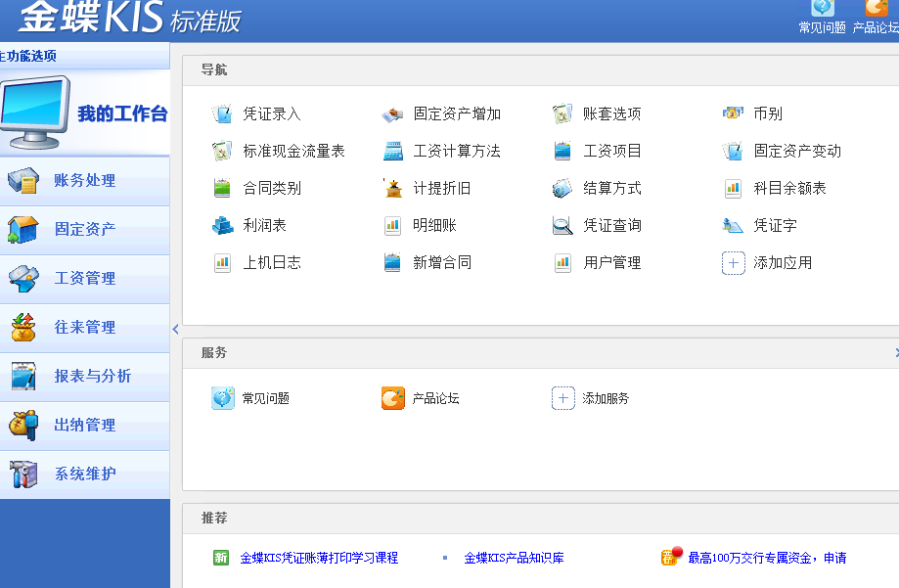
Task: Open 往来管理 module in sidebar
Action: (85, 328)
